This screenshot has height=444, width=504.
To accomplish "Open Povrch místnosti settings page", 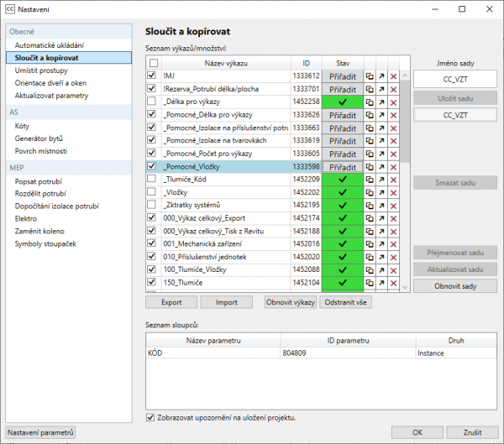I will pos(41,151).
